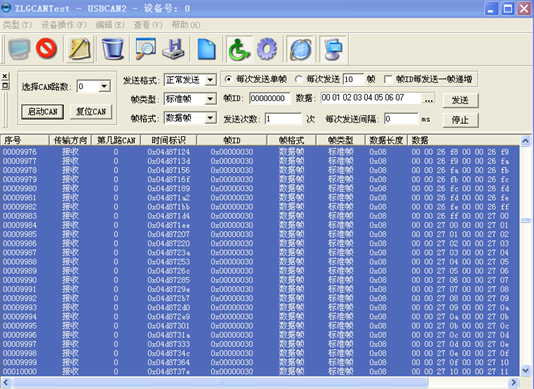Viewport: 534px width, 389px height.
Task: Click the small X panel close icon
Action: tap(5, 76)
